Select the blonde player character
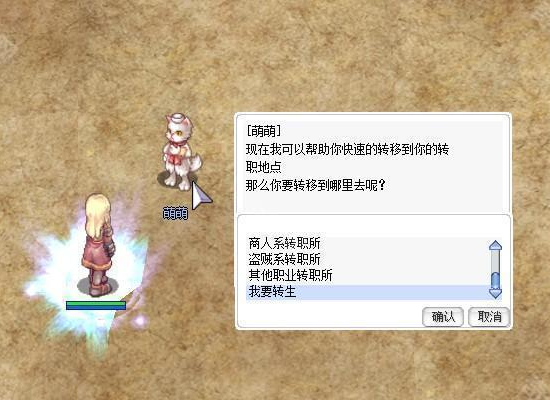The image size is (550, 400). [98, 245]
